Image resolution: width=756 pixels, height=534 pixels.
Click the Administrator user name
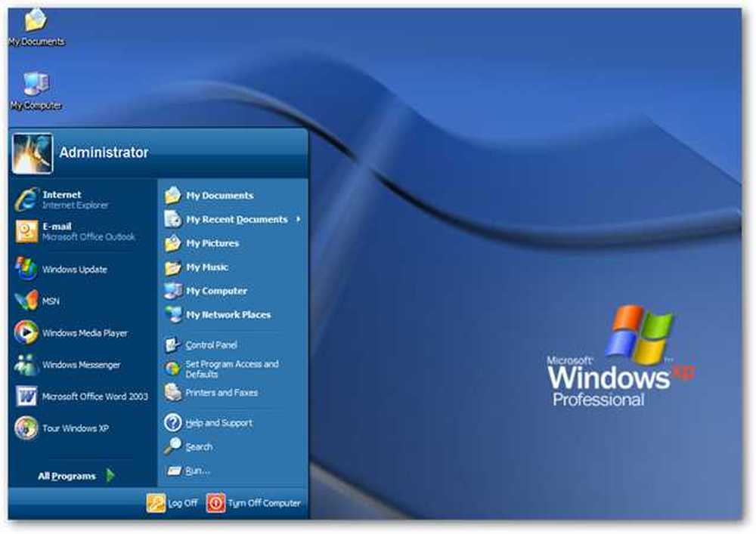pos(104,153)
